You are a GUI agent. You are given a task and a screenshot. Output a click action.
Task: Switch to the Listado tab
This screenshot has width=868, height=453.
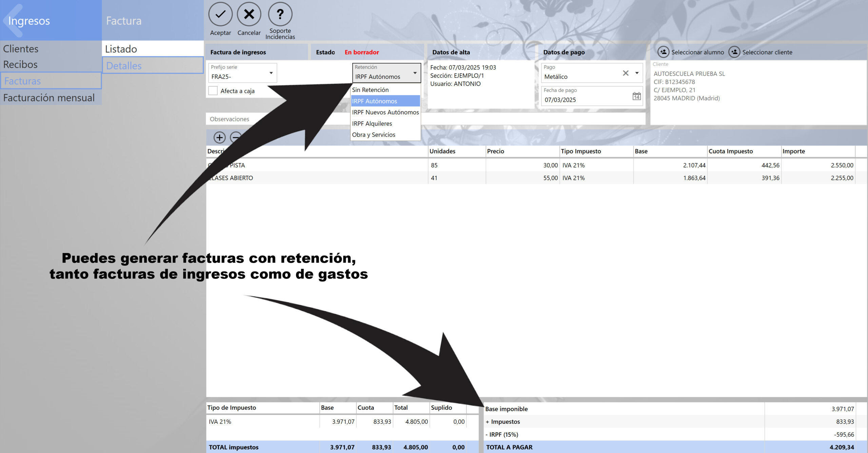pyautogui.click(x=153, y=49)
